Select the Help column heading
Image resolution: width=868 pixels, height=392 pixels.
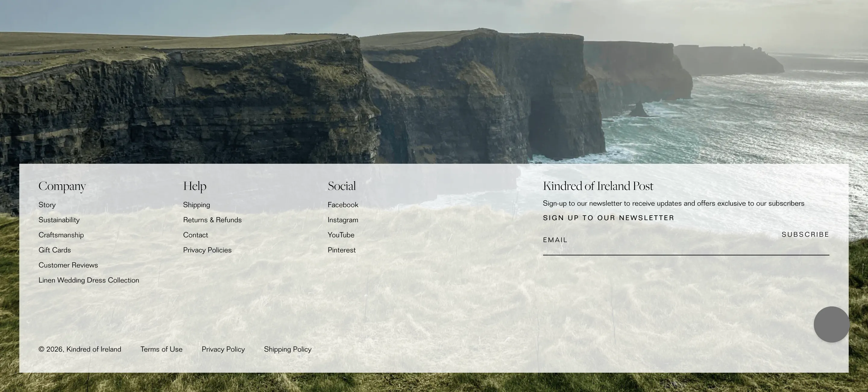pyautogui.click(x=194, y=186)
